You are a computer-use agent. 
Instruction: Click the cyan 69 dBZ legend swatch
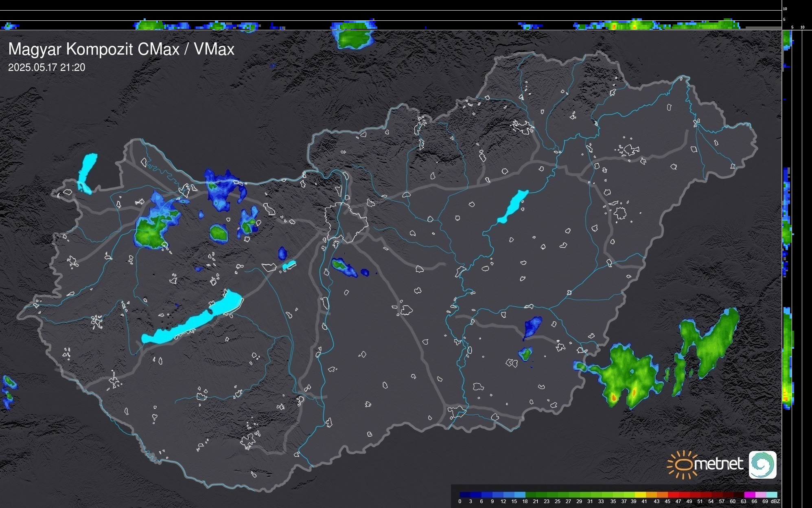[771, 495]
